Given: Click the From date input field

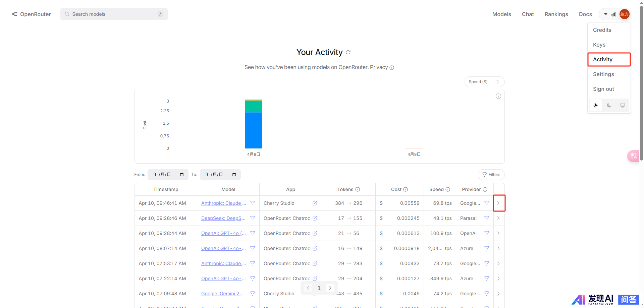Looking at the screenshot, I should pyautogui.click(x=168, y=175).
